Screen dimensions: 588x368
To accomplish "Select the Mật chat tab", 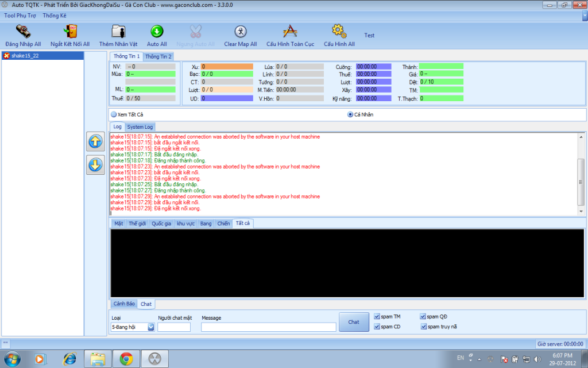I will [118, 224].
